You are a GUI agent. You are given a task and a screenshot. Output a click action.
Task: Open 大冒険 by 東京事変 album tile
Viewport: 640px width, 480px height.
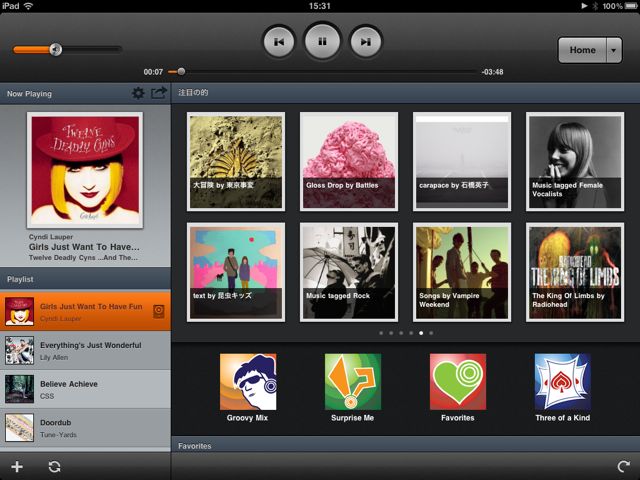coord(236,162)
